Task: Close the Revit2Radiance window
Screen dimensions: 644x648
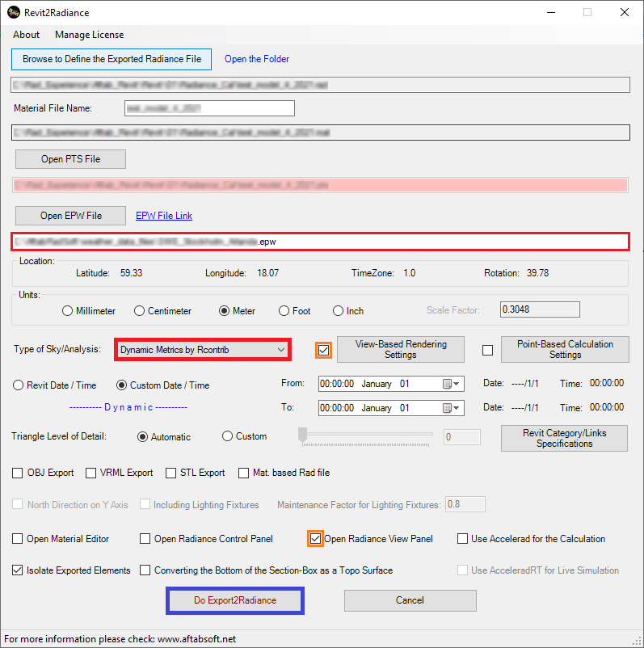Action: (x=625, y=12)
